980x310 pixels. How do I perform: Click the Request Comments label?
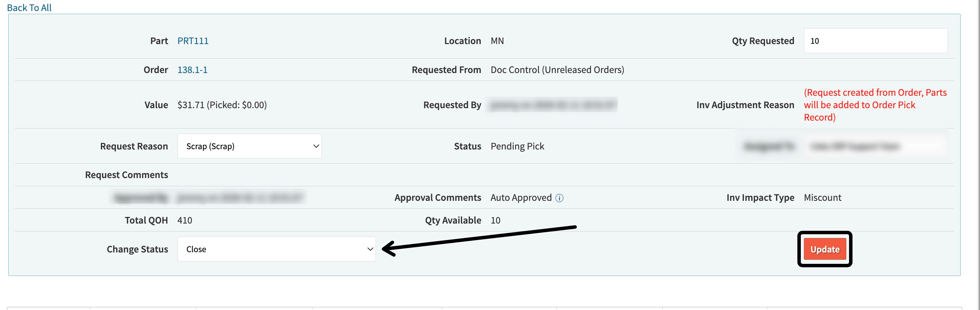pos(126,175)
